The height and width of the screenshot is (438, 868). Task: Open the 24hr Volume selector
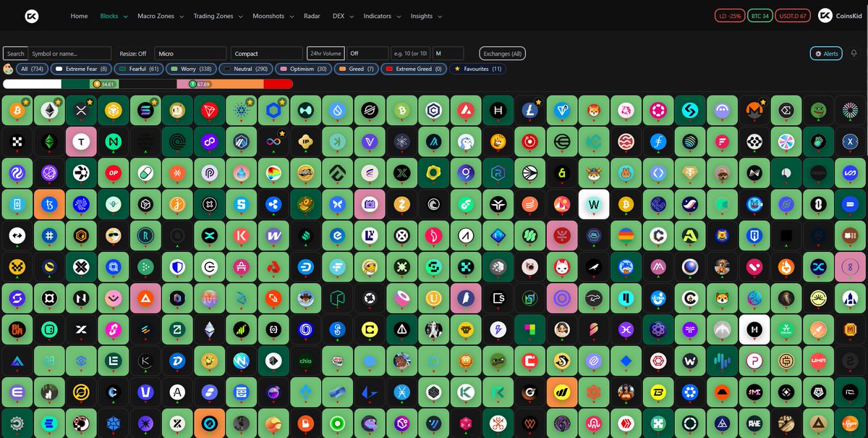pos(325,54)
